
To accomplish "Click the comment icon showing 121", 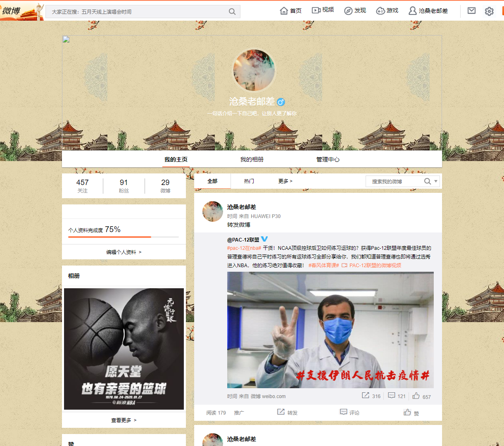I will [392, 396].
